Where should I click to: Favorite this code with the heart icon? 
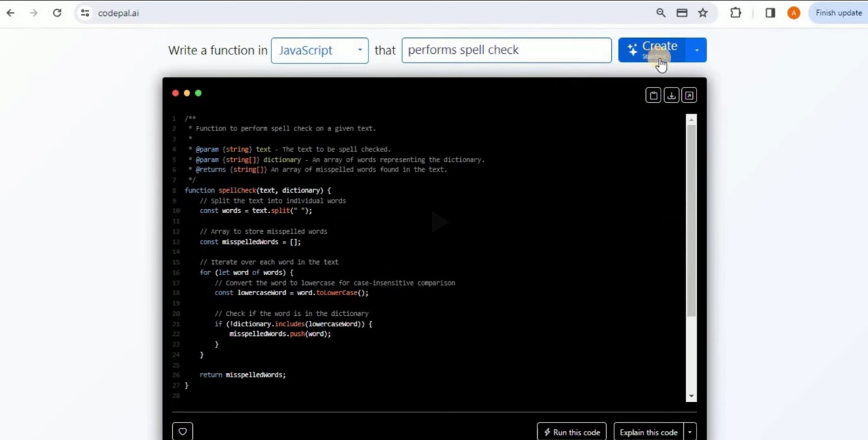point(182,431)
